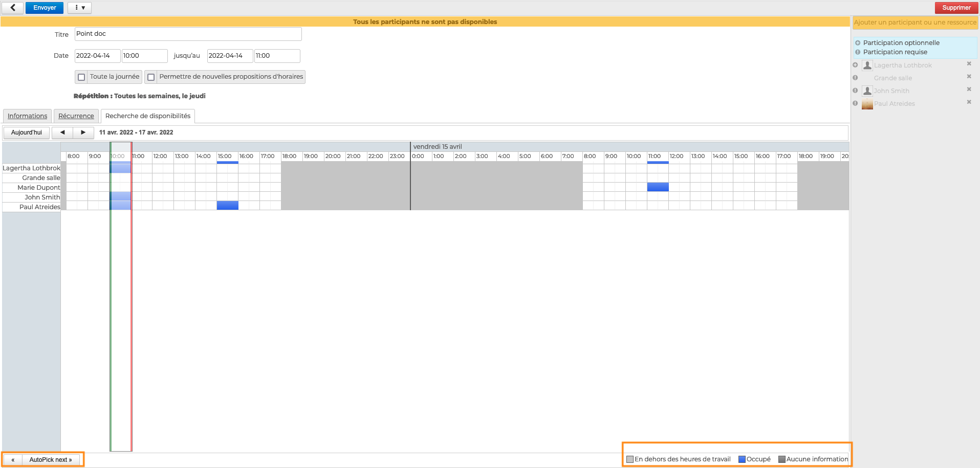This screenshot has width=980, height=468.
Task: Click the blue Occupé legend swatch
Action: pyautogui.click(x=742, y=459)
